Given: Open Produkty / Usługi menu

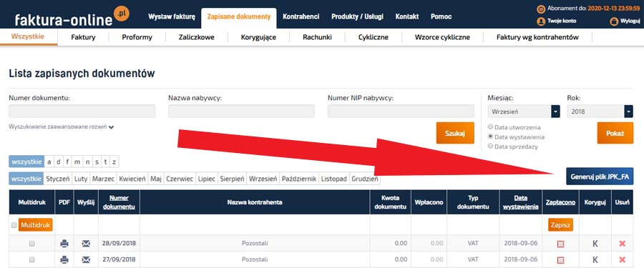Looking at the screenshot, I should 357,17.
